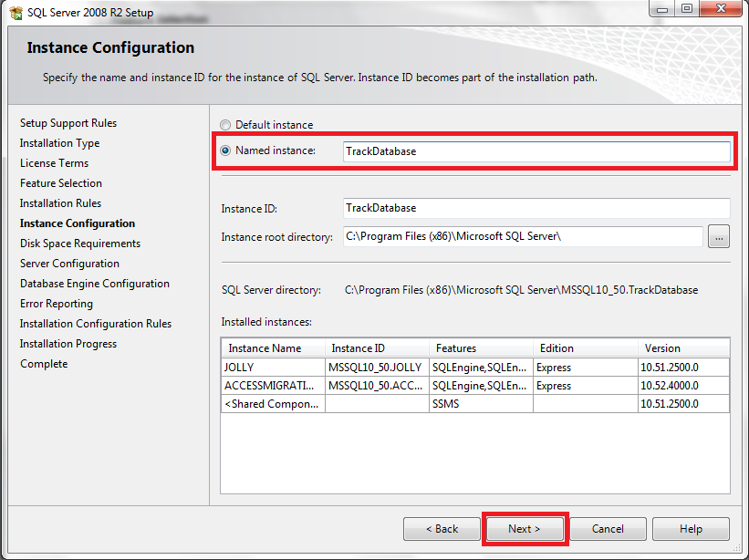Viewport: 749px width, 560px height.
Task: Select the Shared Components row
Action: [475, 404]
